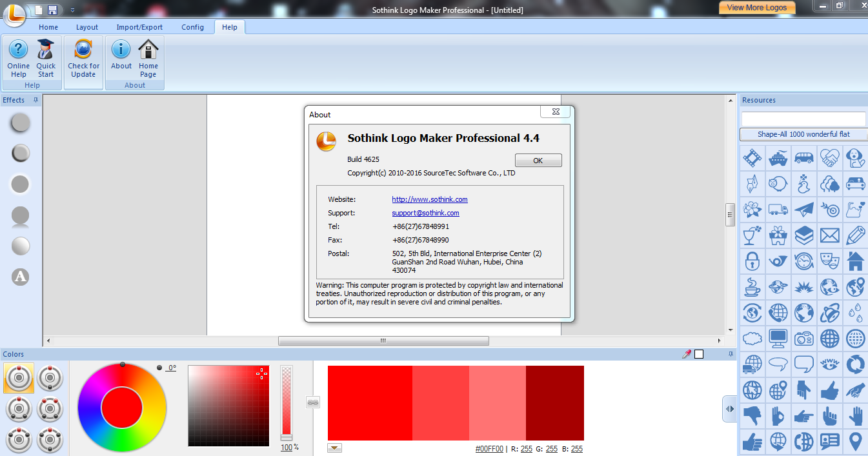Insert the pencil shape
Image resolution: width=868 pixels, height=456 pixels.
pos(856,235)
